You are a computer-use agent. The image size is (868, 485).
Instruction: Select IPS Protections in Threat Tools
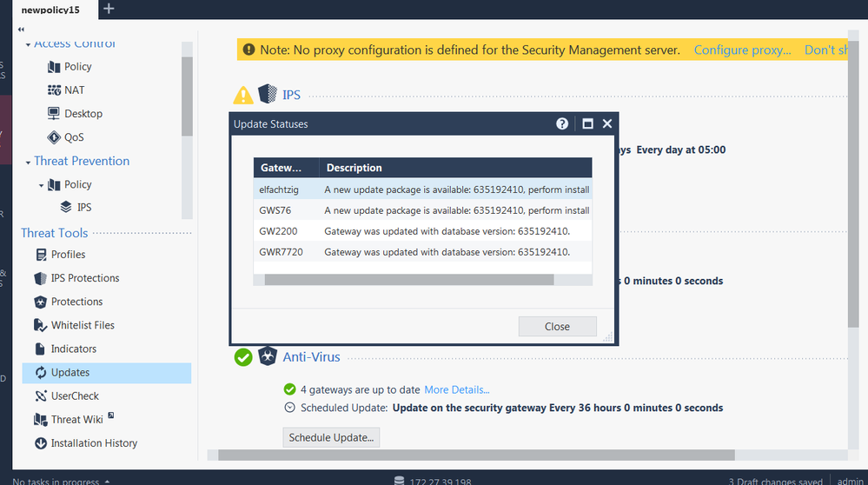coord(85,278)
